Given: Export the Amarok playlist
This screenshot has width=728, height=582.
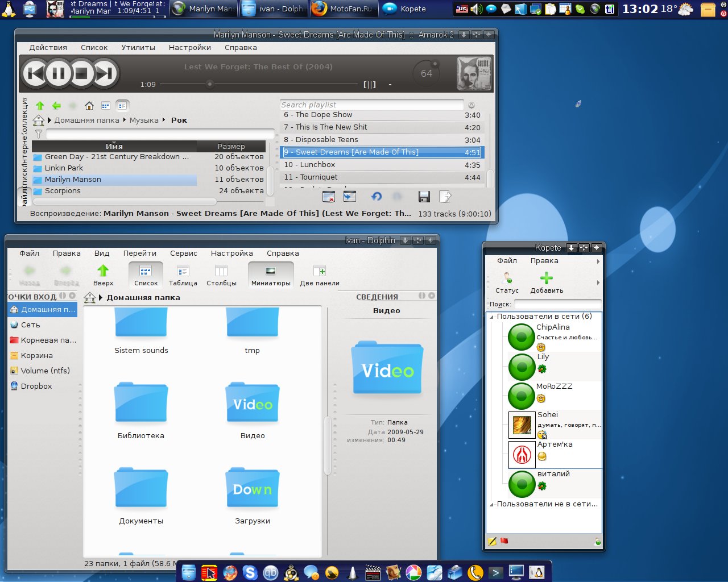Looking at the screenshot, I should (x=445, y=197).
